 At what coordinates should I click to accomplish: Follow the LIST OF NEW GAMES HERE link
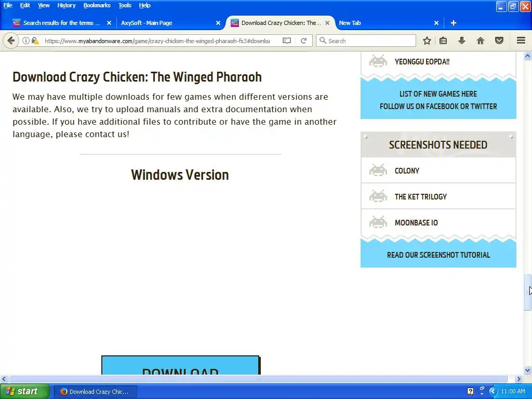click(438, 94)
